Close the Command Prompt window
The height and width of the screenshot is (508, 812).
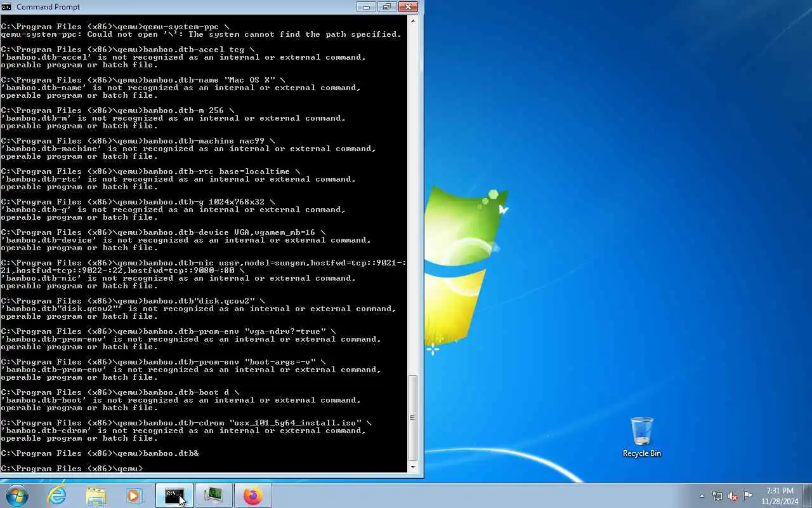(x=409, y=7)
